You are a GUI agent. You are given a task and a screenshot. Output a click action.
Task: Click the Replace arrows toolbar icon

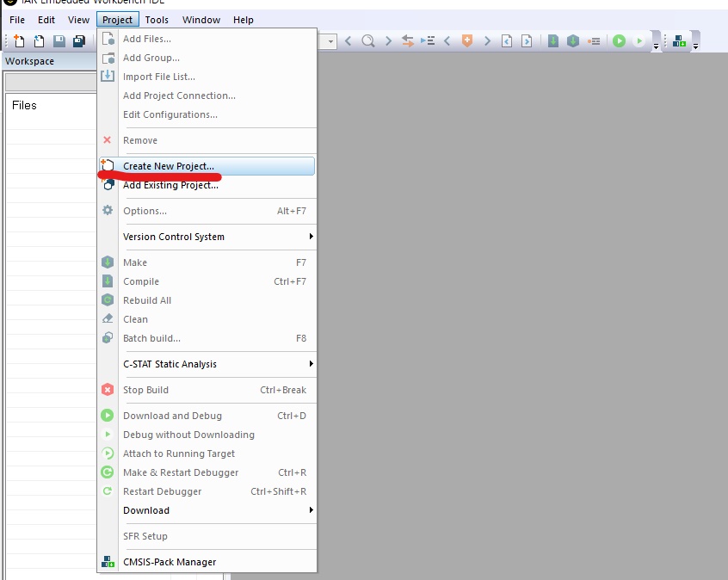click(x=408, y=40)
